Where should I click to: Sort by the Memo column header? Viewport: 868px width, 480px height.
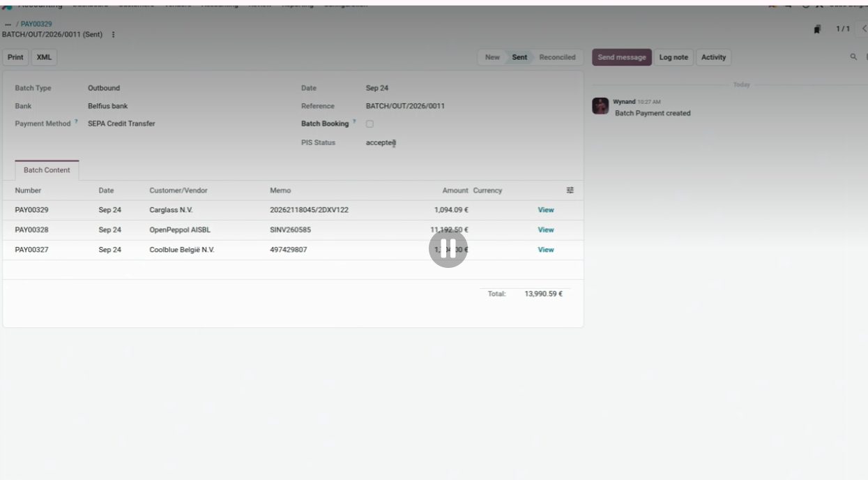tap(280, 190)
